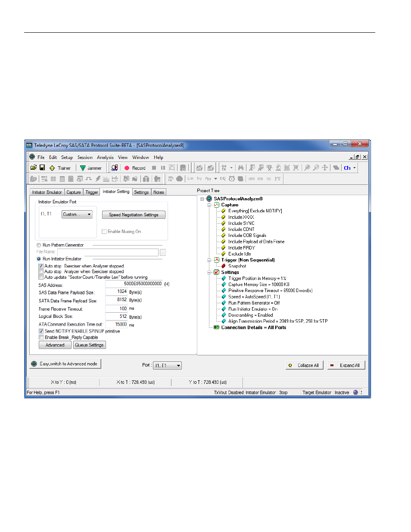Toggle Auto update Sector Count/Transfer Len checkbox

click(x=41, y=277)
